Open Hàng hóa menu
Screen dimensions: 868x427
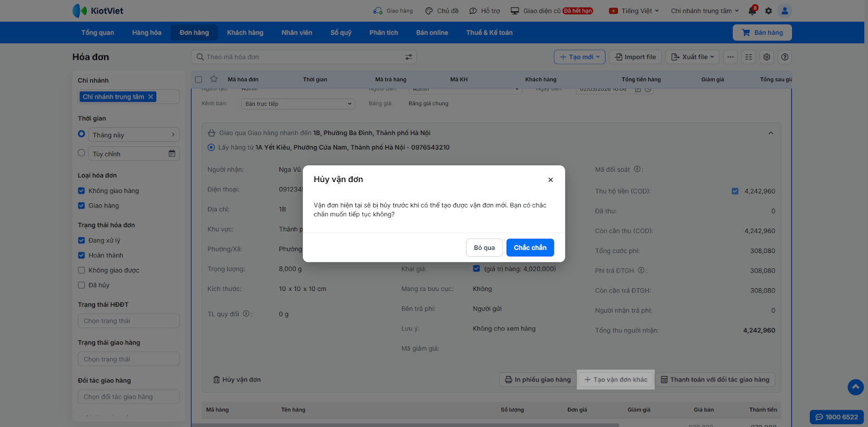click(146, 33)
